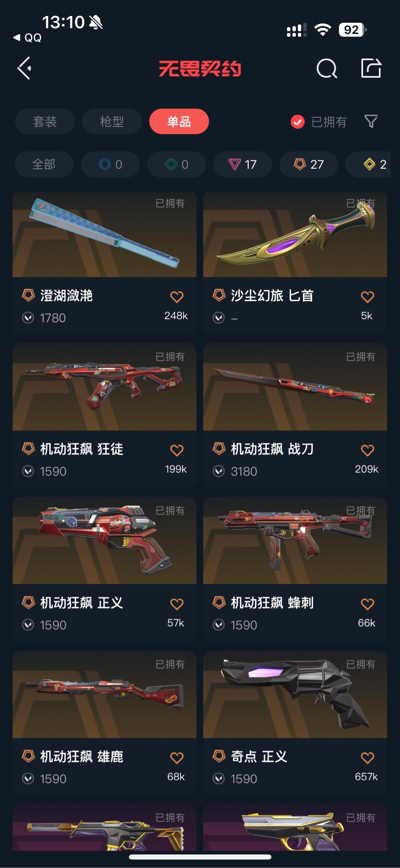
Task: Select the purple tier filter showing 17
Action: click(243, 164)
